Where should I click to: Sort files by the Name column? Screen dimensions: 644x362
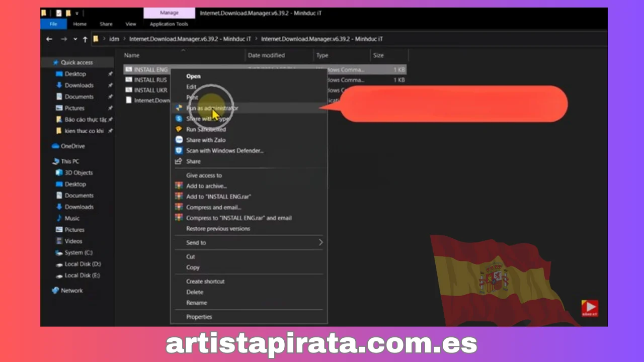point(132,55)
